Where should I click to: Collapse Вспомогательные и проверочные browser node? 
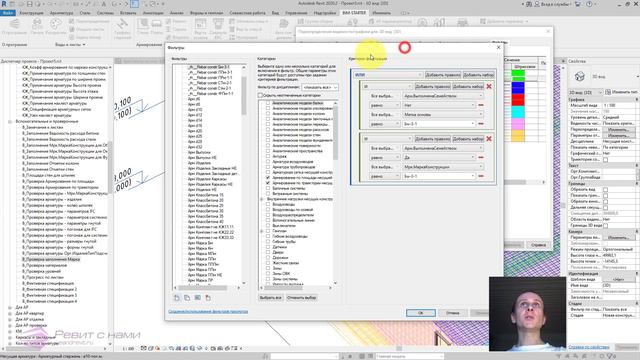[10, 121]
